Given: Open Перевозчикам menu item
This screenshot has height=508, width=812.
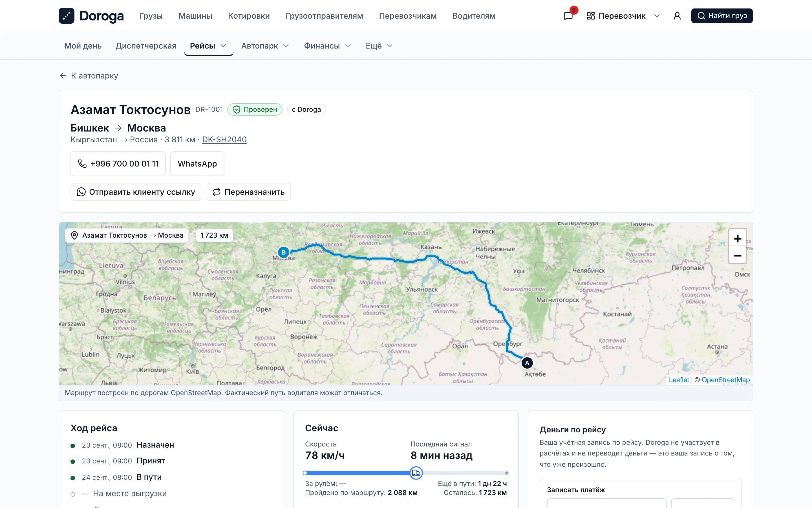Looking at the screenshot, I should 408,16.
